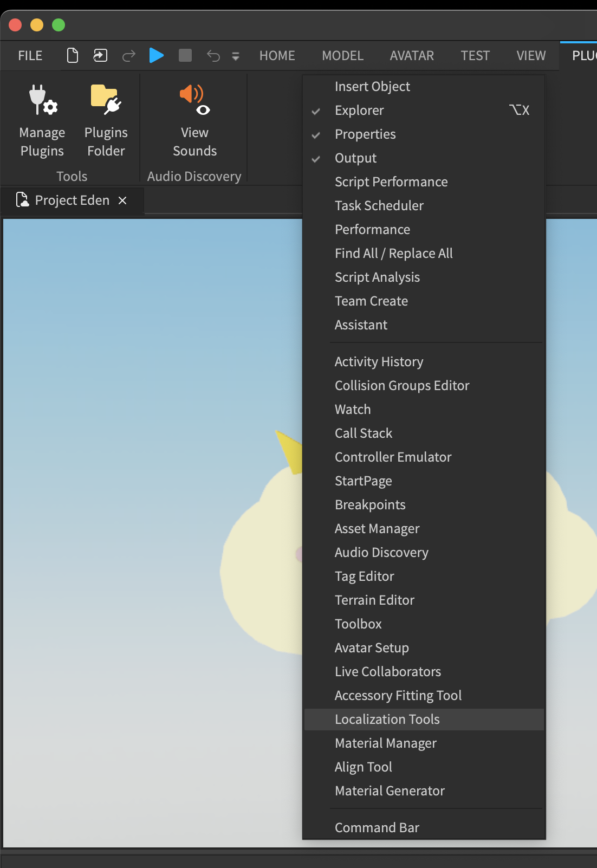Click the undo arrow icon
The width and height of the screenshot is (597, 868).
(213, 56)
